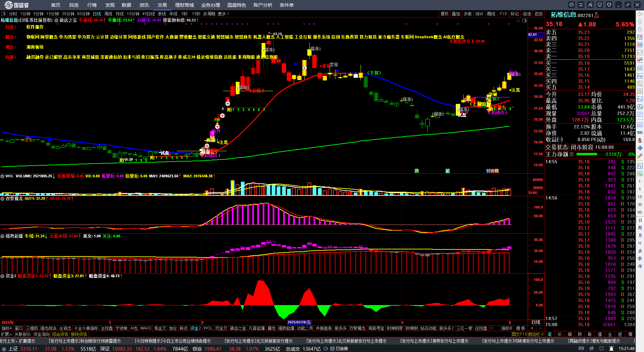Viewport: 644px width, 352px height.
Task: Open the f(x) formula icon in right sidebar
Action: coord(640,107)
